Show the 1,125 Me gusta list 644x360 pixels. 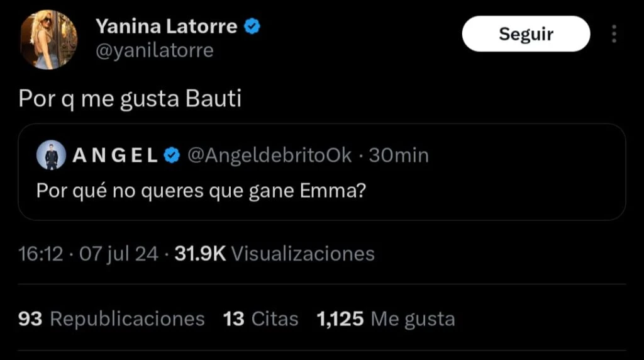pyautogui.click(x=386, y=319)
